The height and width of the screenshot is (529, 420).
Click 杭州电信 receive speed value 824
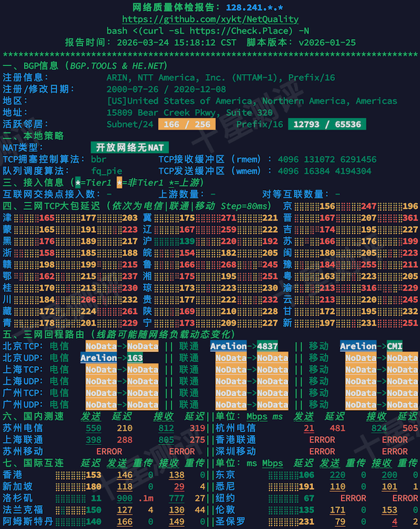click(379, 428)
